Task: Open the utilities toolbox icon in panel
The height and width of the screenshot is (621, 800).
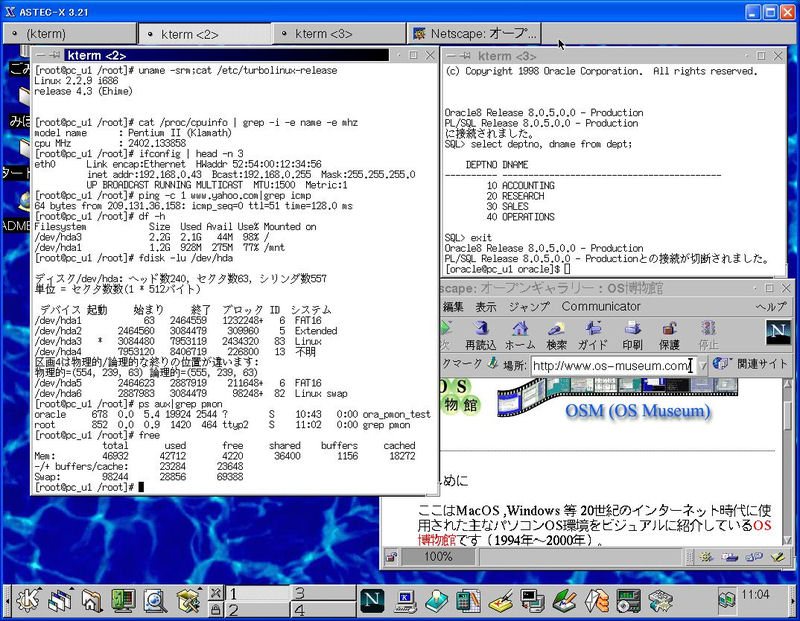Action: click(188, 601)
